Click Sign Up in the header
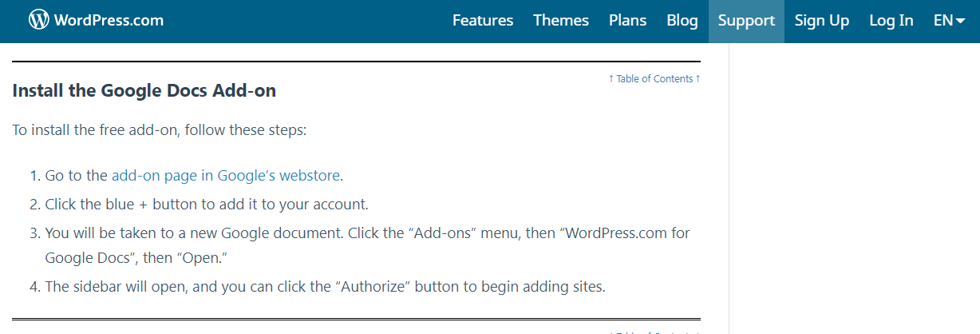This screenshot has height=334, width=980. pos(822,21)
